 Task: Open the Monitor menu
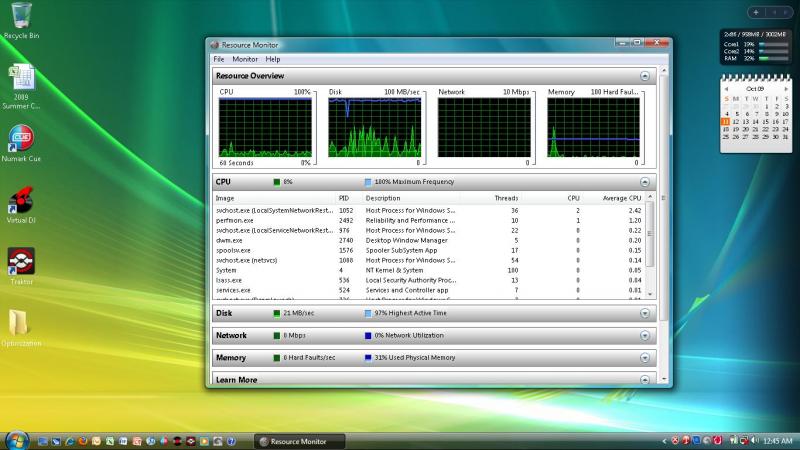click(x=245, y=59)
